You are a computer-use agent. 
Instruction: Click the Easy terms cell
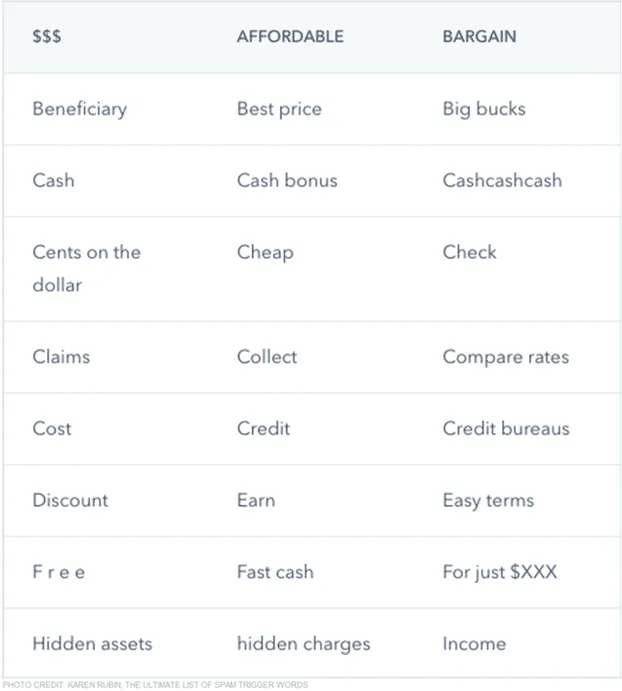(488, 501)
